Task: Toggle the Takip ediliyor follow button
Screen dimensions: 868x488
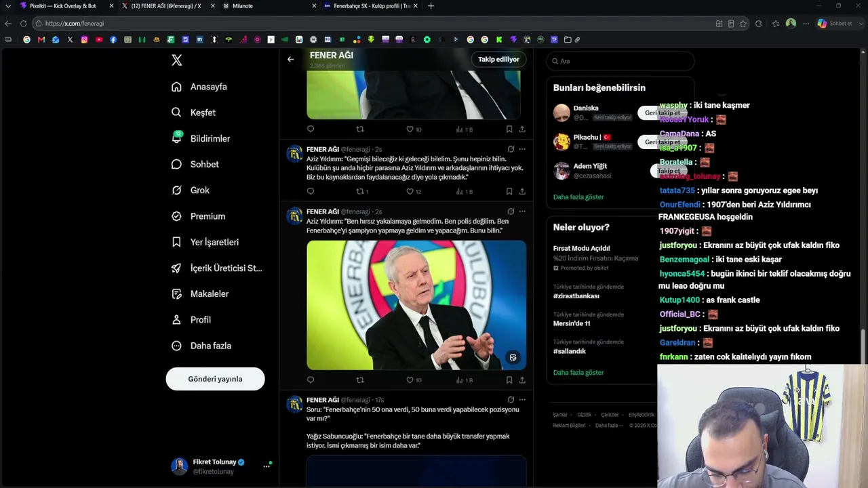Action: (x=498, y=60)
